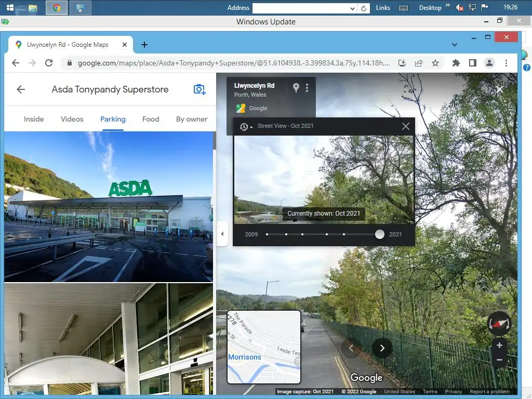
Task: Click the 19:26 system clock
Action: [x=510, y=7]
